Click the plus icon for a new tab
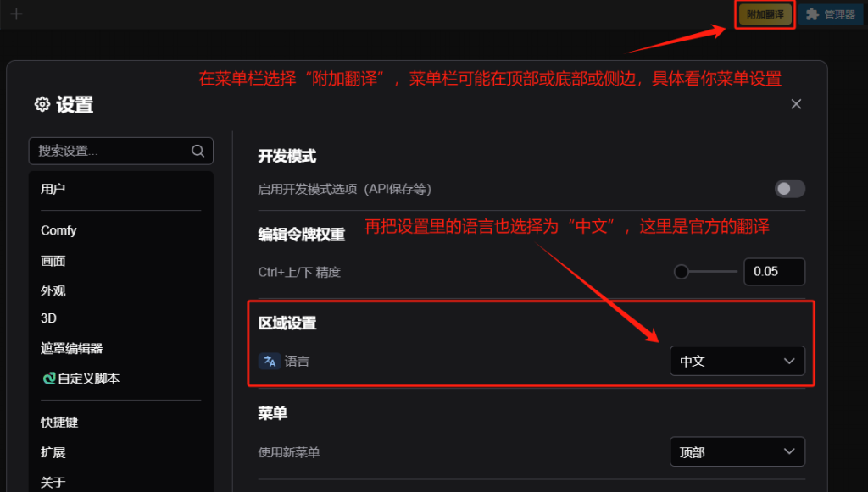The width and height of the screenshot is (868, 492). pyautogui.click(x=17, y=14)
